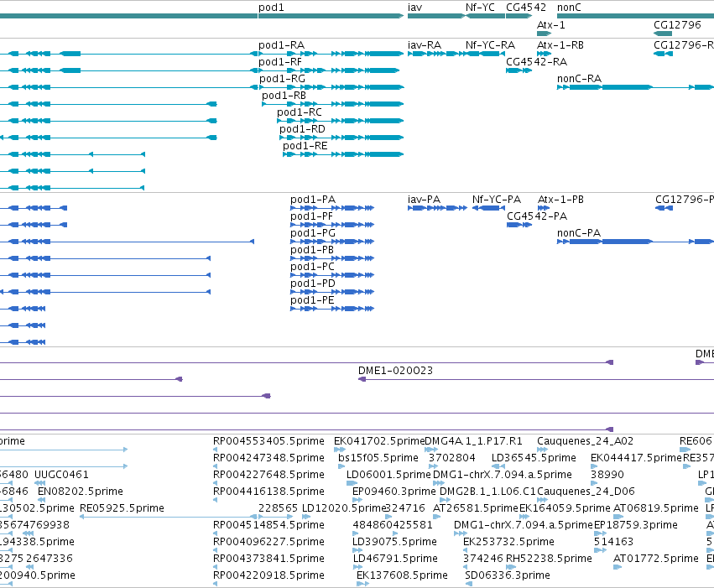
Task: Select the pod1-RC transcript label
Action: pos(300,112)
